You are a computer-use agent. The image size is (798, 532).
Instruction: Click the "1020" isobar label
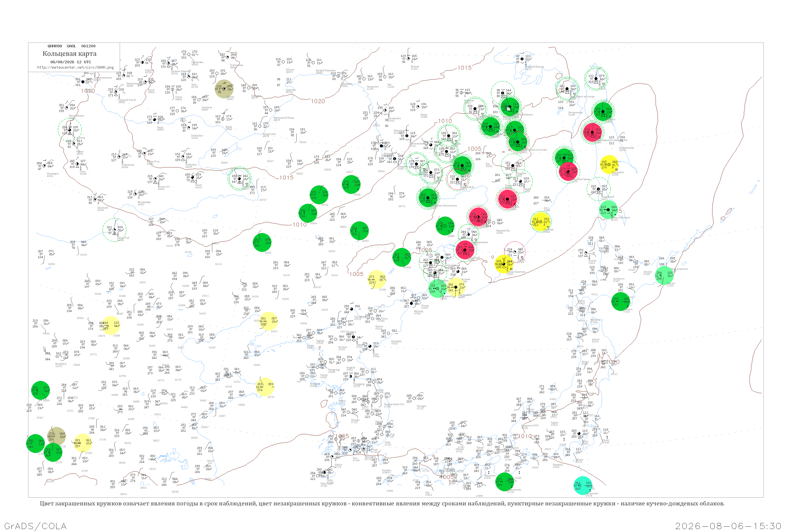pyautogui.click(x=318, y=101)
